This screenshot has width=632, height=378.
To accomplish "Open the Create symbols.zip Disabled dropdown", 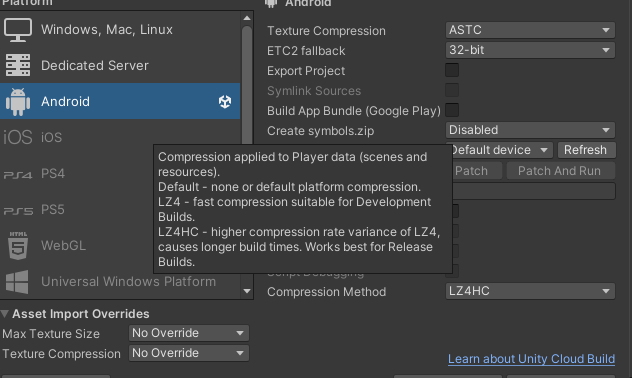I will pos(530,130).
